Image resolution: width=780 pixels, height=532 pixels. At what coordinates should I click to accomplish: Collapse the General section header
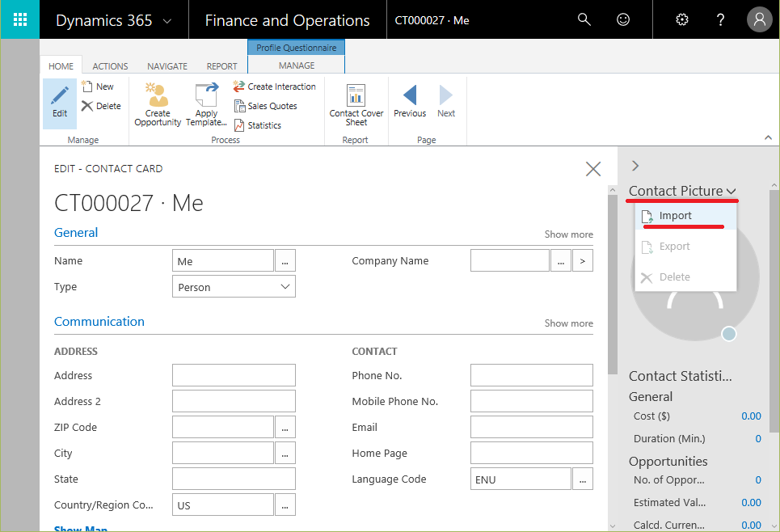[76, 232]
